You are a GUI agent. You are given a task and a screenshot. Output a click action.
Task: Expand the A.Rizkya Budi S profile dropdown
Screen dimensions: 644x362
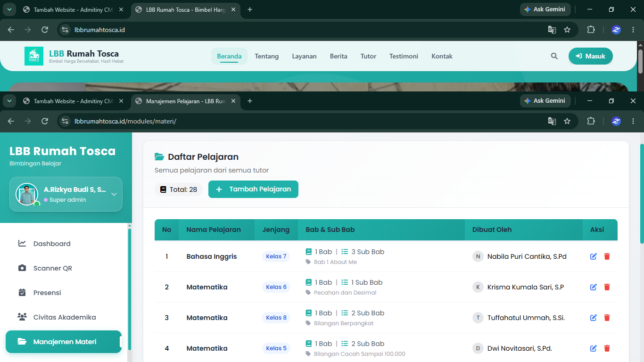coord(114,194)
